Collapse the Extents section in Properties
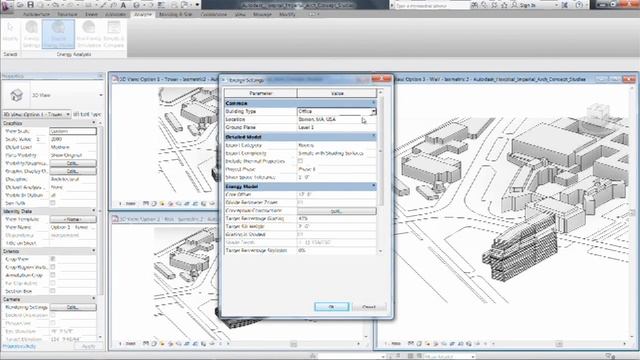 pos(93,251)
